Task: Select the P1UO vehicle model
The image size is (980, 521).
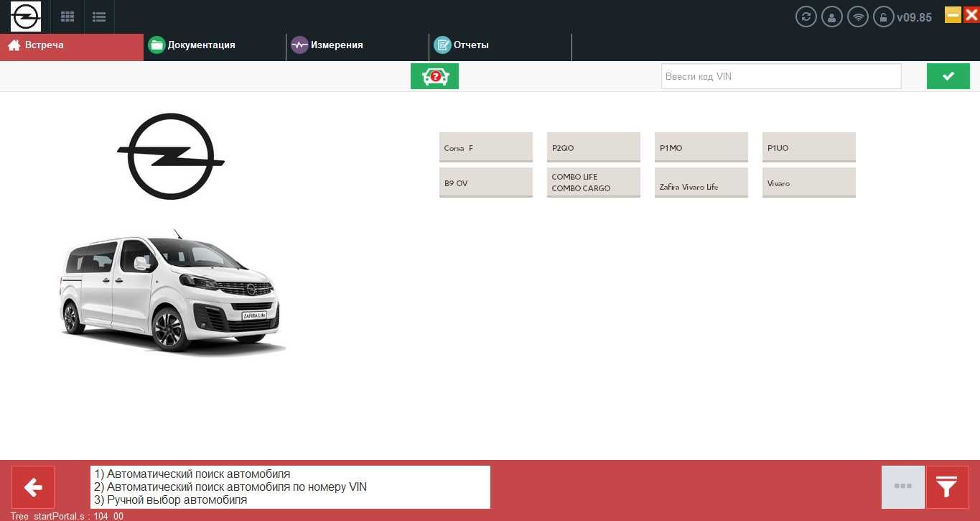Action: coord(809,147)
